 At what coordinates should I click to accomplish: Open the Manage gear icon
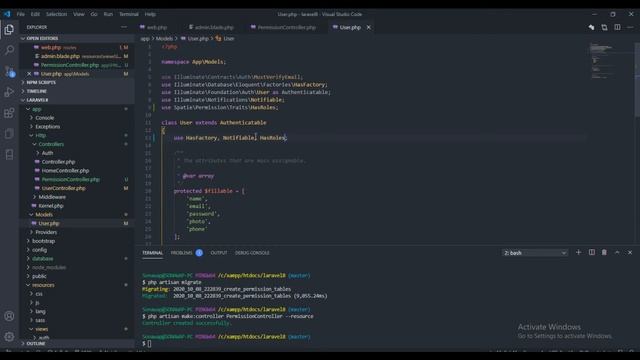9,337
